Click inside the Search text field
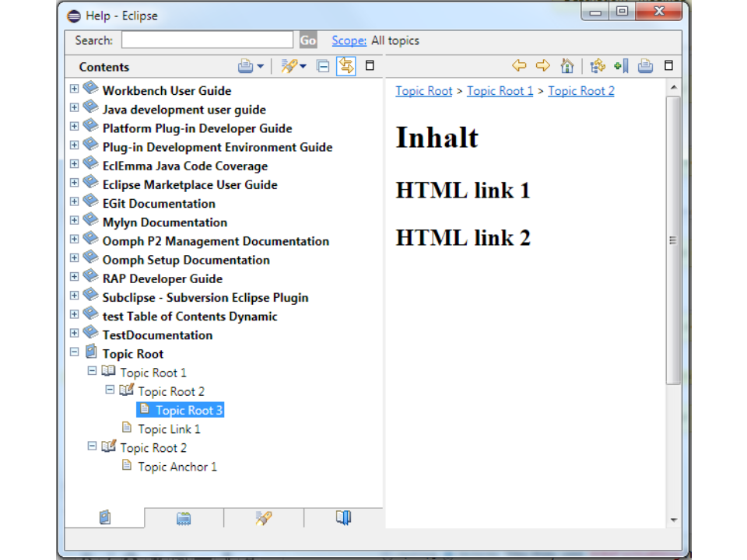747x560 pixels. pos(207,40)
